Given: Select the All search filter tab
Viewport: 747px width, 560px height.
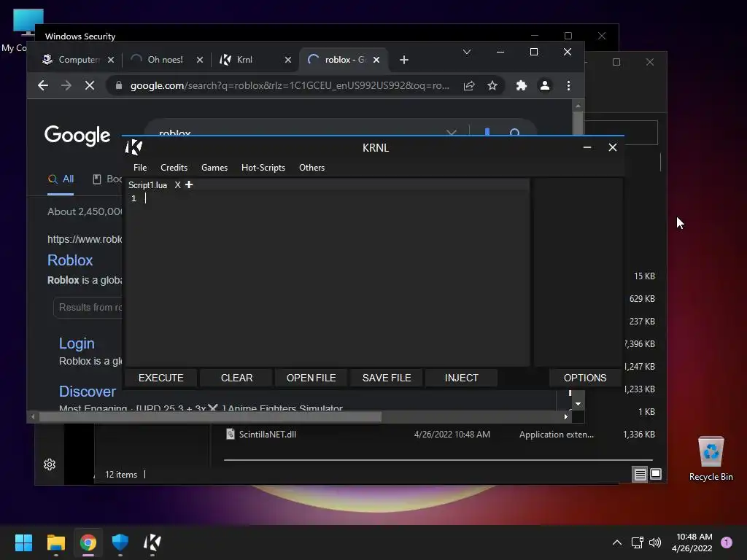Looking at the screenshot, I should tap(61, 179).
